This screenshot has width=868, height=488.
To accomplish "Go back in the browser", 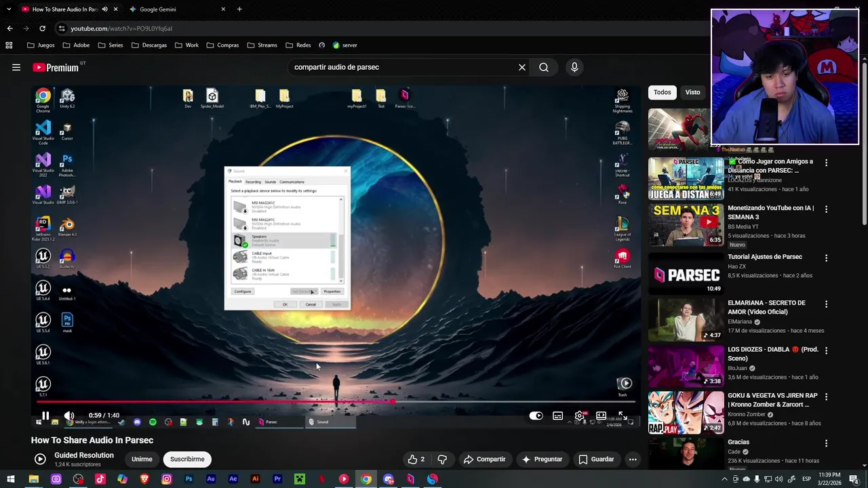I will coord(9,28).
